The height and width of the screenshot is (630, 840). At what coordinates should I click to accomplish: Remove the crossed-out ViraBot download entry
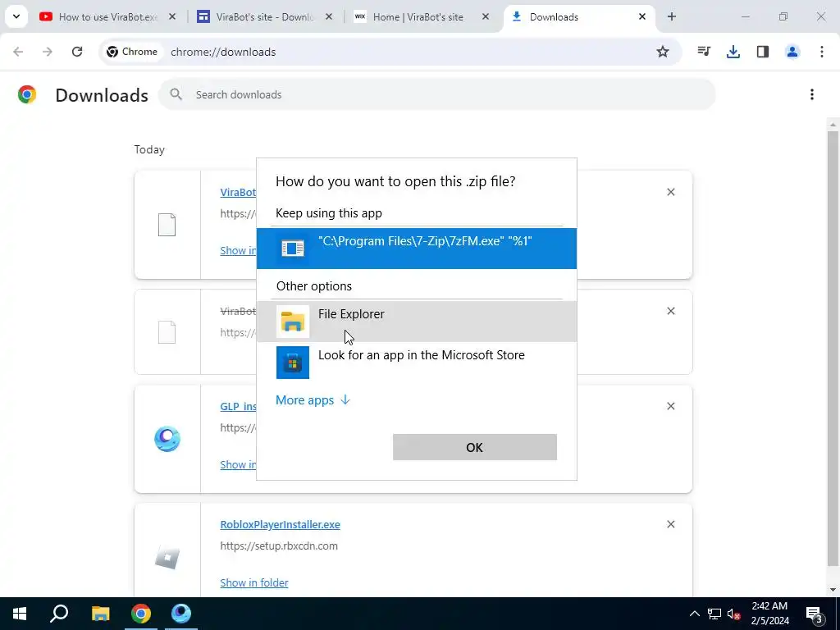[x=671, y=311]
